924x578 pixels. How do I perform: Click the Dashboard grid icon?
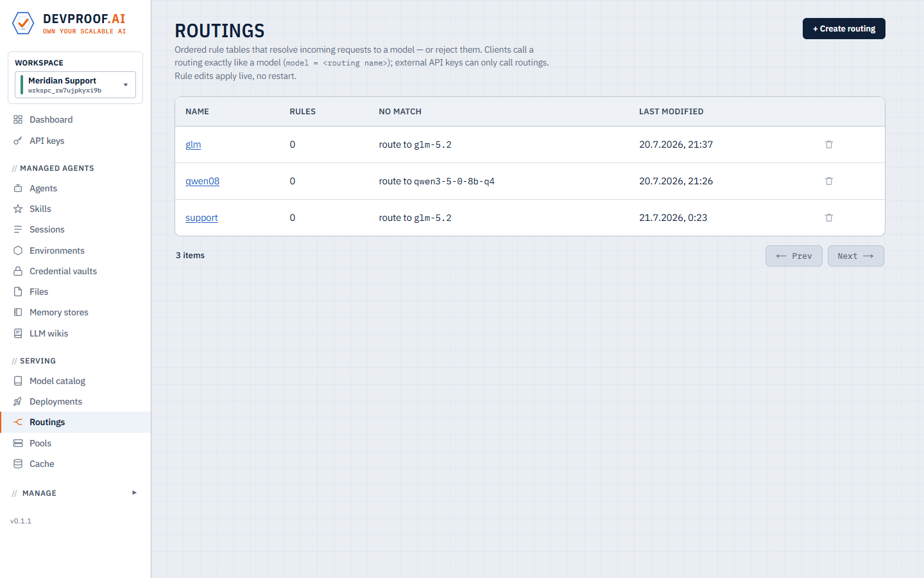(x=18, y=119)
